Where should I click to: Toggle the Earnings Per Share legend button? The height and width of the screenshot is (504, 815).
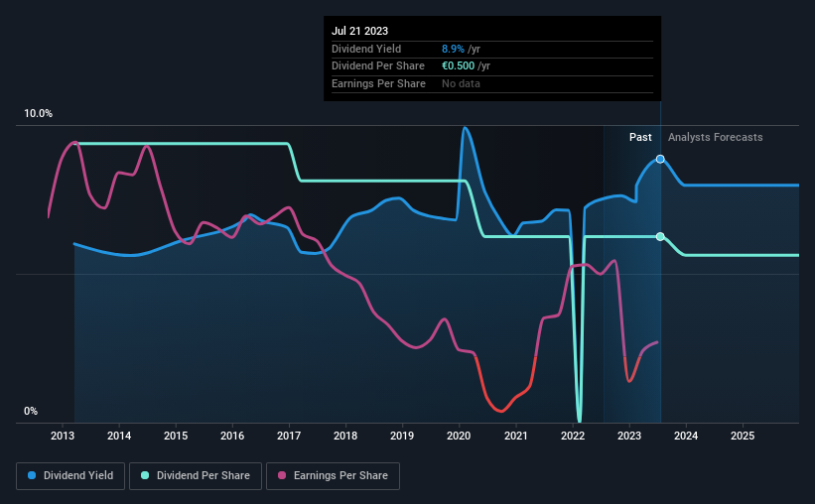click(333, 476)
